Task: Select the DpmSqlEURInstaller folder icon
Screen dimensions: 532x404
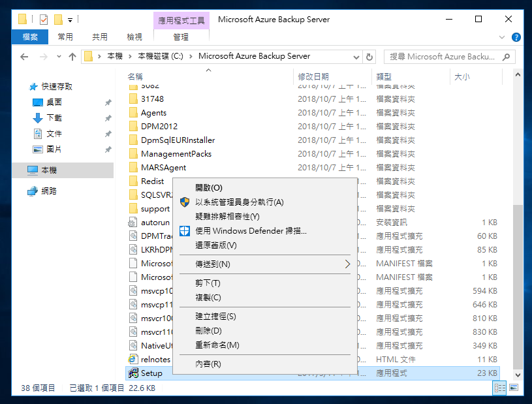Action: tap(133, 140)
